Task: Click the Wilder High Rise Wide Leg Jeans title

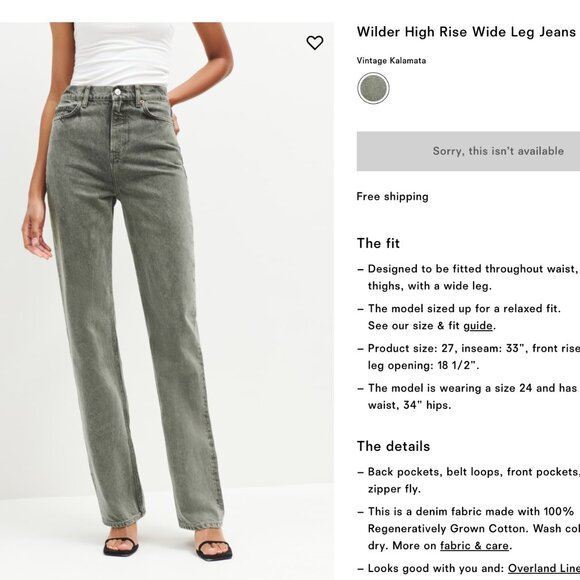Action: click(x=466, y=32)
